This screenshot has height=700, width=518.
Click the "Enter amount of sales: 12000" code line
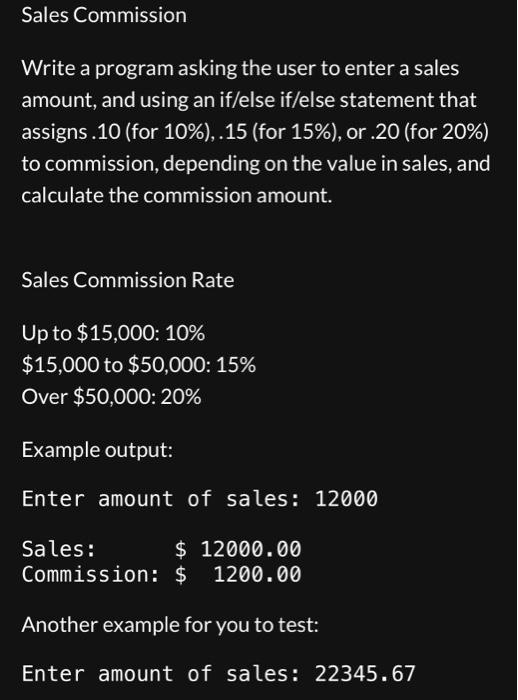pos(200,499)
